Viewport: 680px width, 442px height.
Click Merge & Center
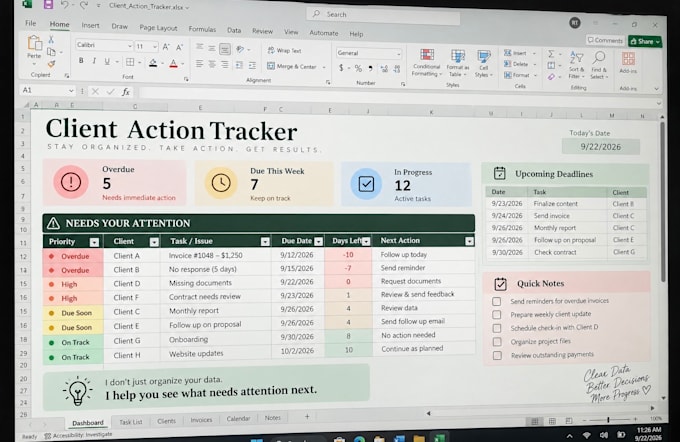(x=296, y=66)
